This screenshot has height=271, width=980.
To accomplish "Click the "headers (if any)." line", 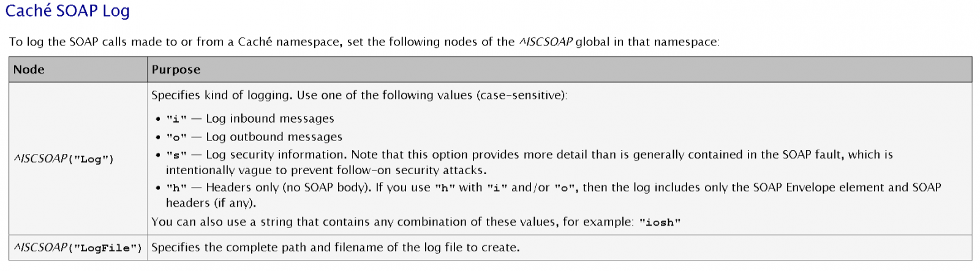I will (211, 203).
